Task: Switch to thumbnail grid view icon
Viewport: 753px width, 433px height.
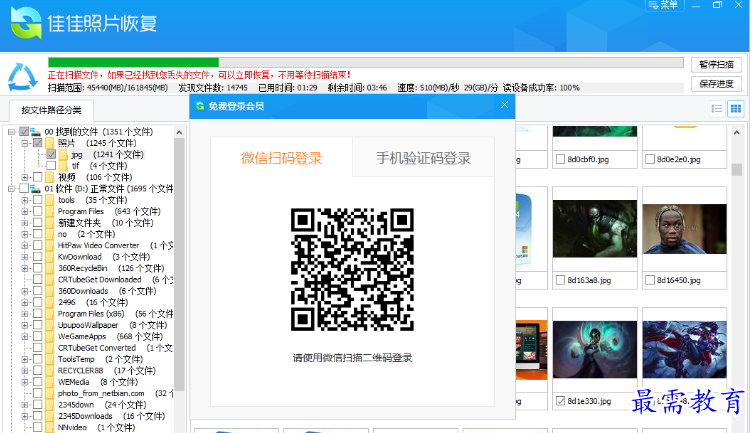Action: [x=735, y=109]
